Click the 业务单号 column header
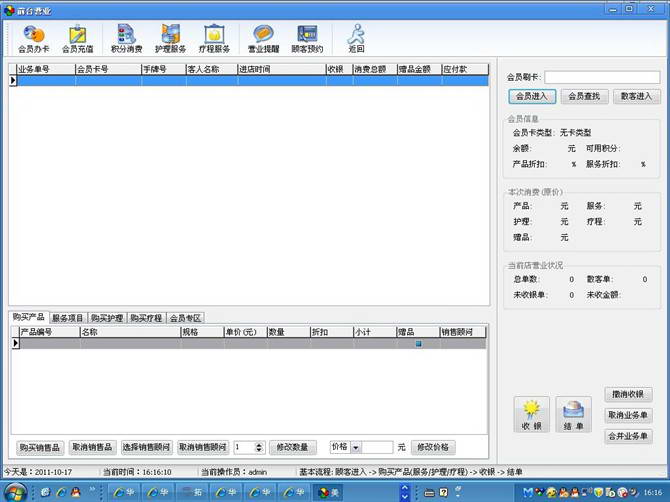The height and width of the screenshot is (502, 670). (46, 69)
